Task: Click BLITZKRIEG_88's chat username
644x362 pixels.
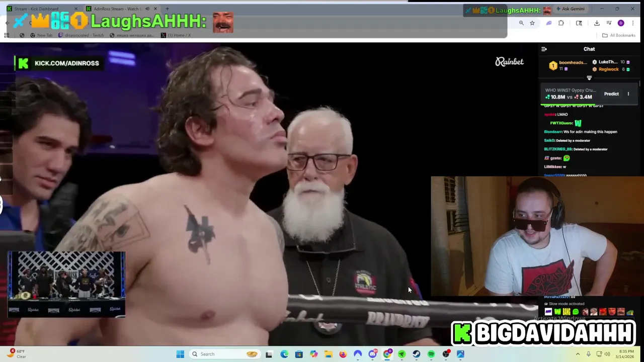Action: 558,149
